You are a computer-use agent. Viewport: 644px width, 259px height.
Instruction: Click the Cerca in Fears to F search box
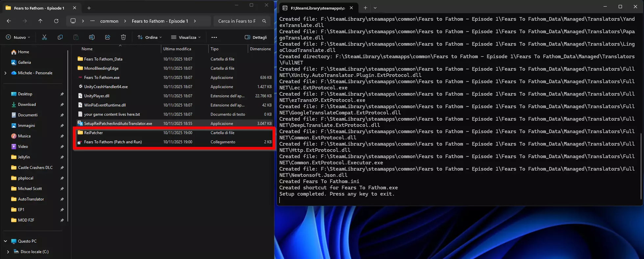pos(242,21)
